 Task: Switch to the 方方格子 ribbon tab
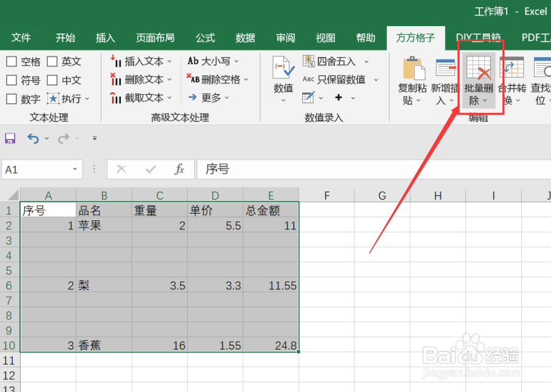pyautogui.click(x=416, y=37)
